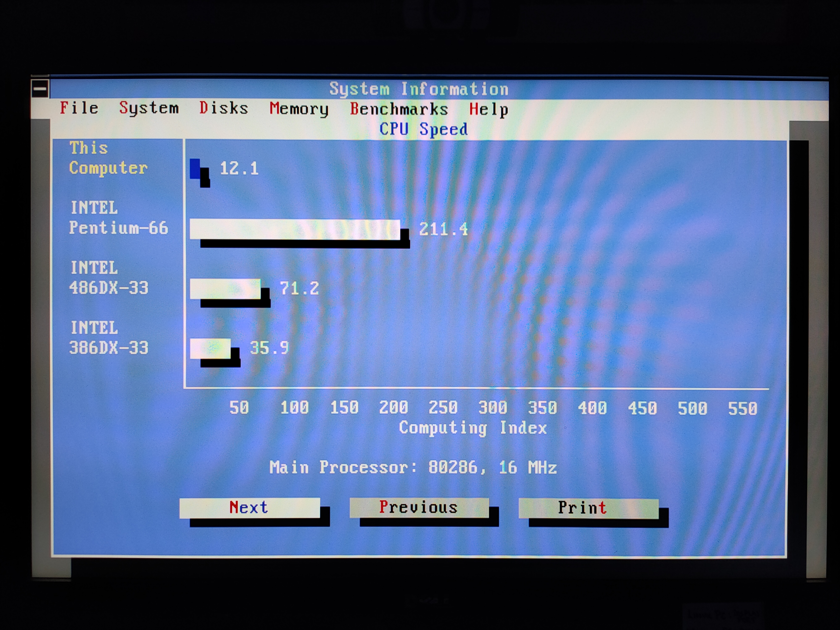Open the Help menu
This screenshot has width=840, height=630.
click(488, 110)
